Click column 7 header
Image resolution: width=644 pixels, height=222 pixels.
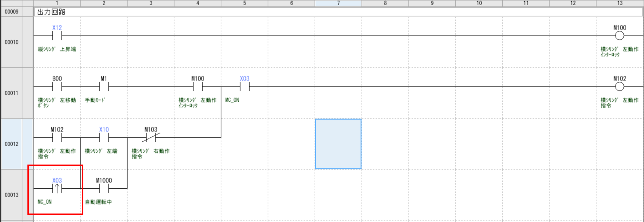click(x=338, y=3)
